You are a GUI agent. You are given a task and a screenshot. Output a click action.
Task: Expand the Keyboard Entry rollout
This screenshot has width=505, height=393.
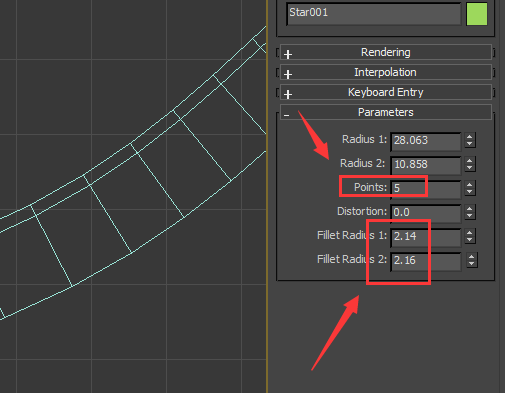(386, 92)
